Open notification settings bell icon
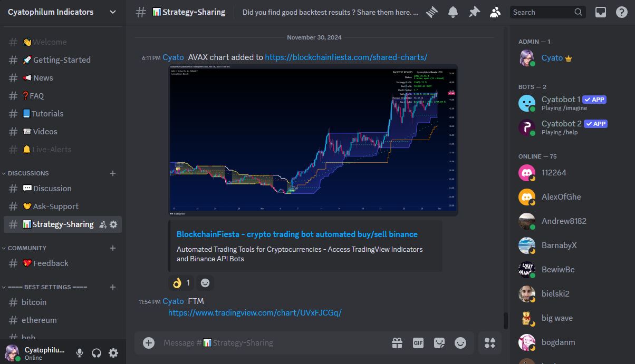Viewport: 635px width, 364px height. point(453,12)
